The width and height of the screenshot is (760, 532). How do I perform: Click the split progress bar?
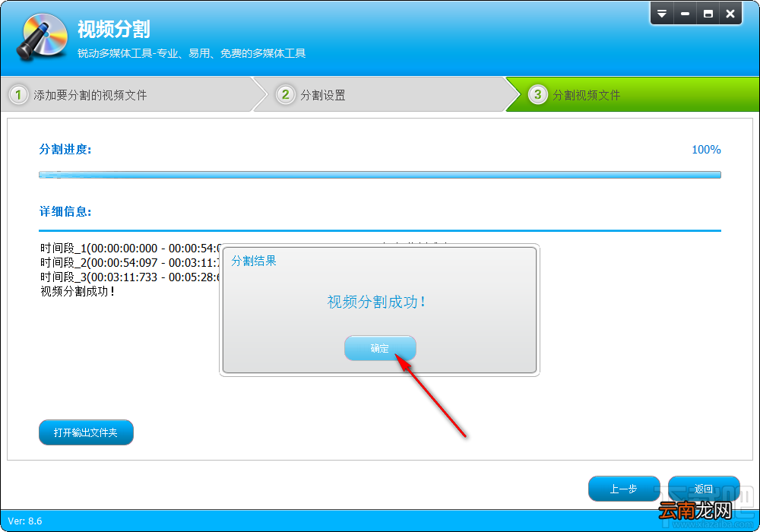[380, 175]
